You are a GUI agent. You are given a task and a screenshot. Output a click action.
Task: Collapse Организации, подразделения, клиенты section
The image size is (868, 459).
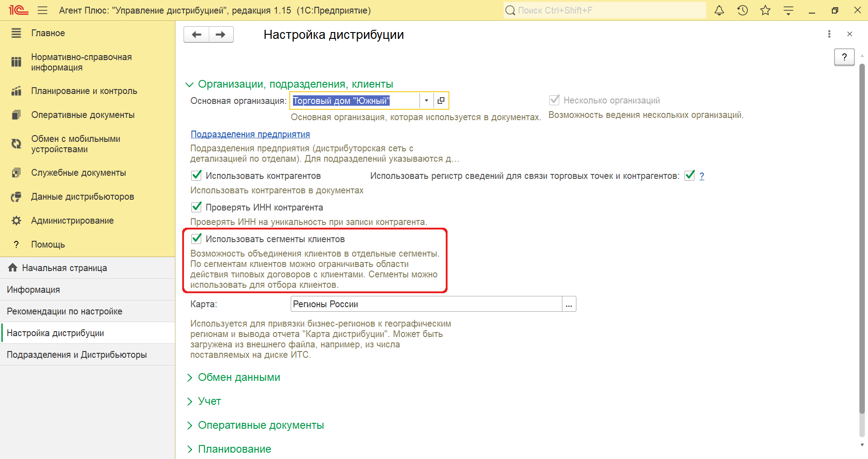tap(289, 84)
